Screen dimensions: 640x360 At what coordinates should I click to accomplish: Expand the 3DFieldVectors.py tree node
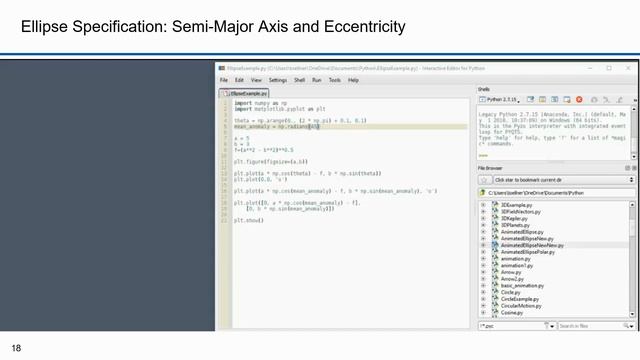pyautogui.click(x=483, y=212)
